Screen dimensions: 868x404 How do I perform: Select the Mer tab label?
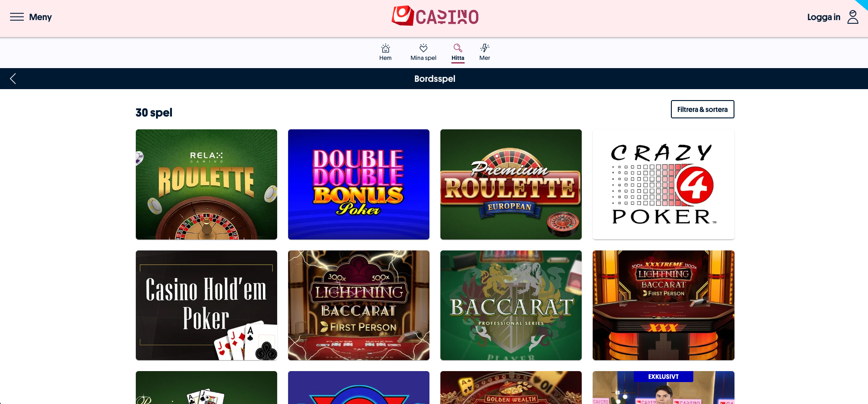coord(485,58)
